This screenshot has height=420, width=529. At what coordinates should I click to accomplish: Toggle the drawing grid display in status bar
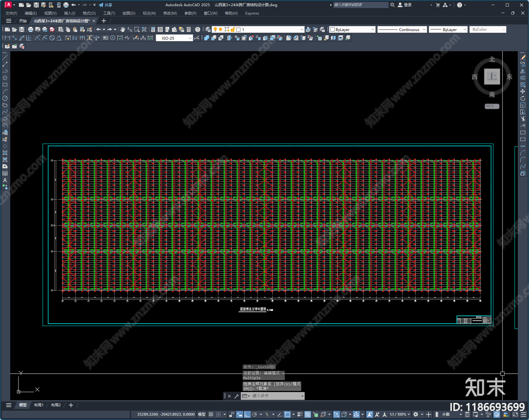pyautogui.click(x=211, y=414)
